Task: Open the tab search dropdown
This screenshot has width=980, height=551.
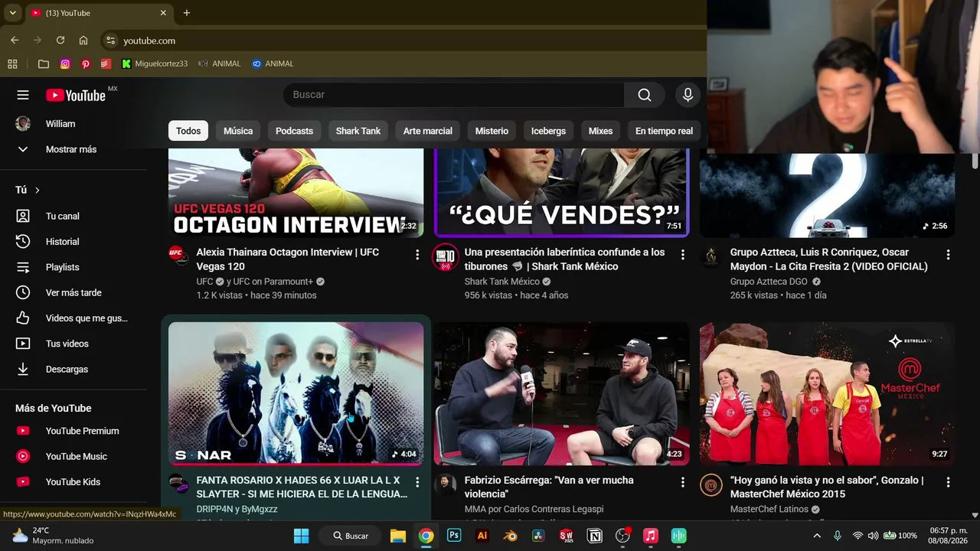Action: [x=12, y=13]
